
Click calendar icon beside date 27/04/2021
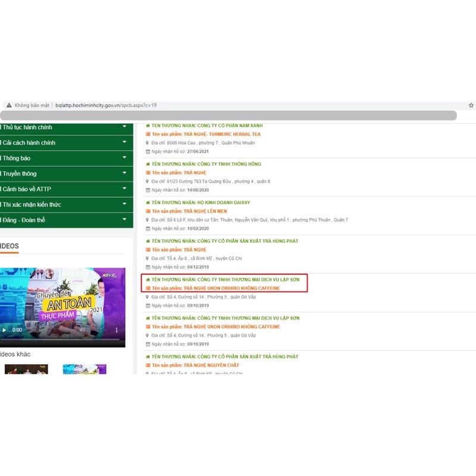148,151
